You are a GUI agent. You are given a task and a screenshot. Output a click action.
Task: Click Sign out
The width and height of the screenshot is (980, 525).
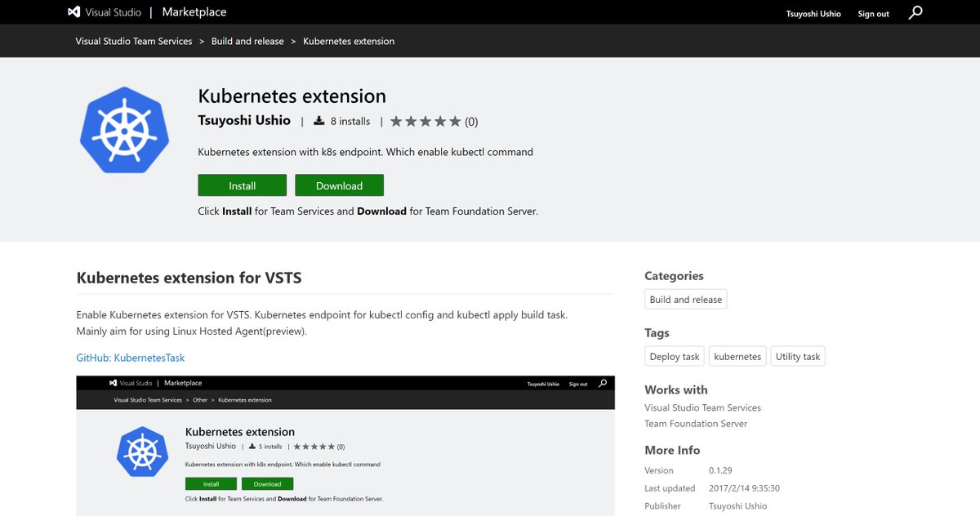(x=873, y=14)
